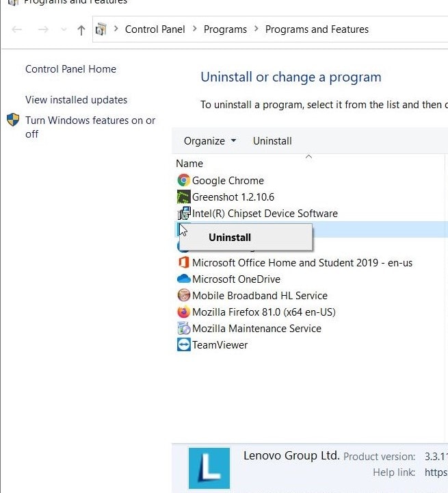This screenshot has height=493, width=448.
Task: Click the Help link label in details pane
Action: click(394, 472)
